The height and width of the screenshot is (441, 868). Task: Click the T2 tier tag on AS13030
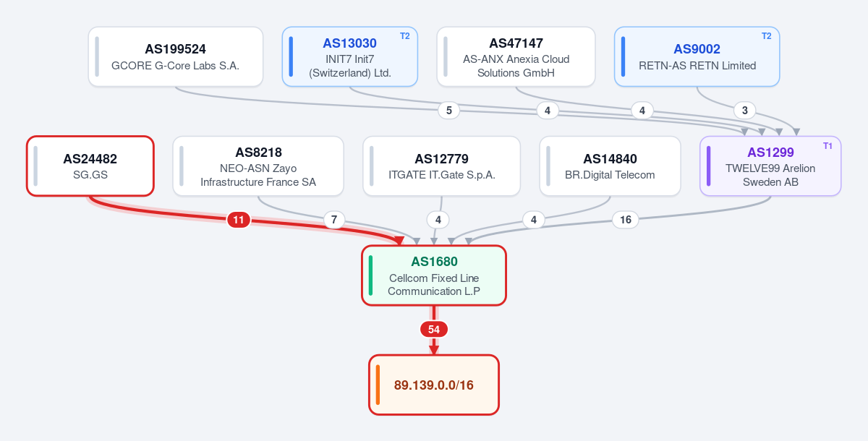coord(405,36)
